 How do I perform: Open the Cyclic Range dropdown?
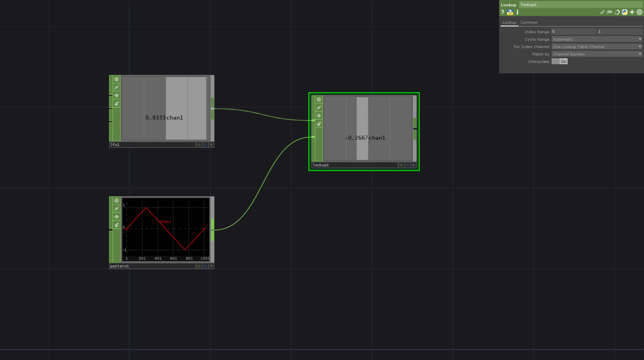pos(597,39)
